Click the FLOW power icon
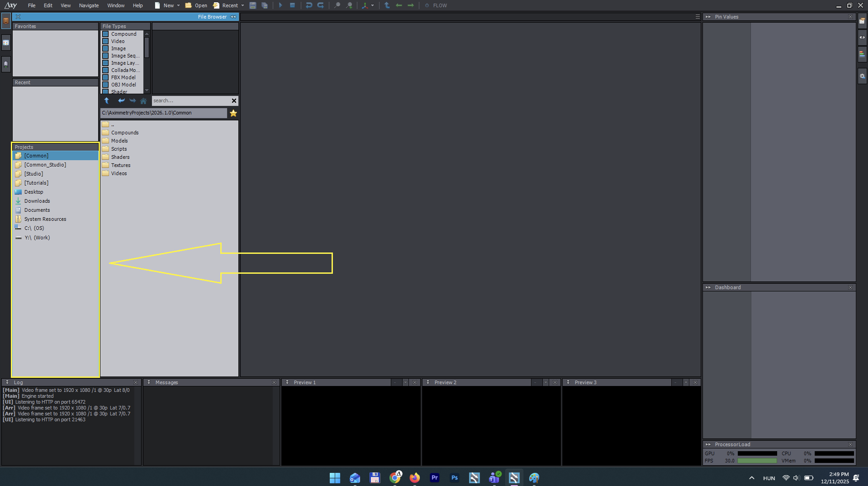The width and height of the screenshot is (868, 486). (427, 5)
